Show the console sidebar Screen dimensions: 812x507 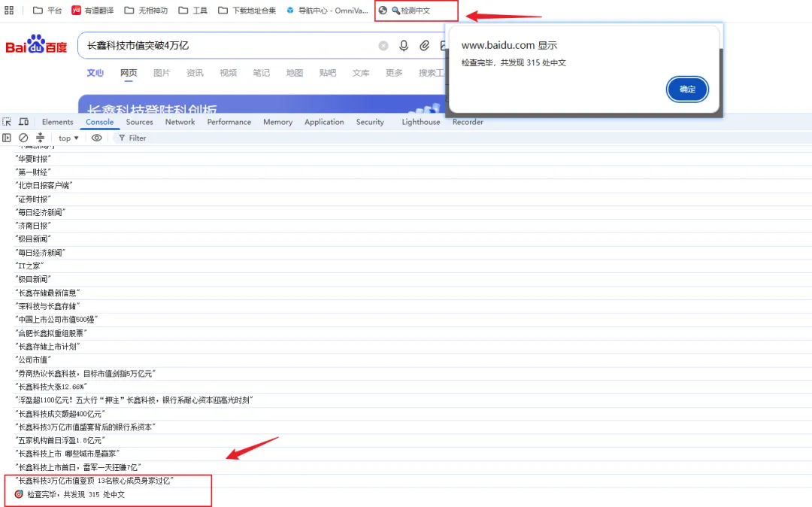click(x=7, y=138)
